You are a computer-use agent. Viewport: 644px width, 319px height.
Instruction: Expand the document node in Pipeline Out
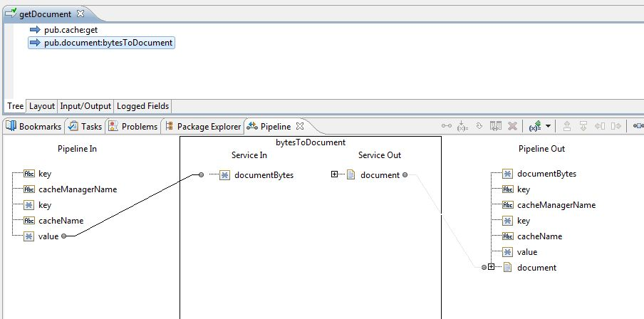[x=492, y=267]
